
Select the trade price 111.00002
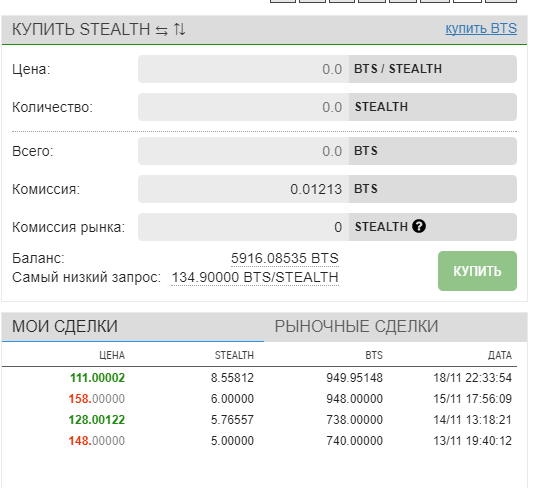click(97, 378)
